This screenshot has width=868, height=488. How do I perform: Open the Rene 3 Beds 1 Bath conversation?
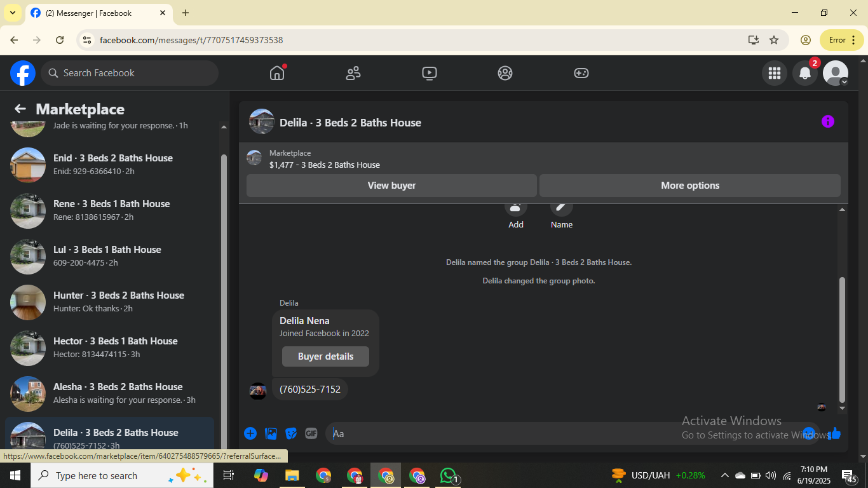(x=109, y=211)
